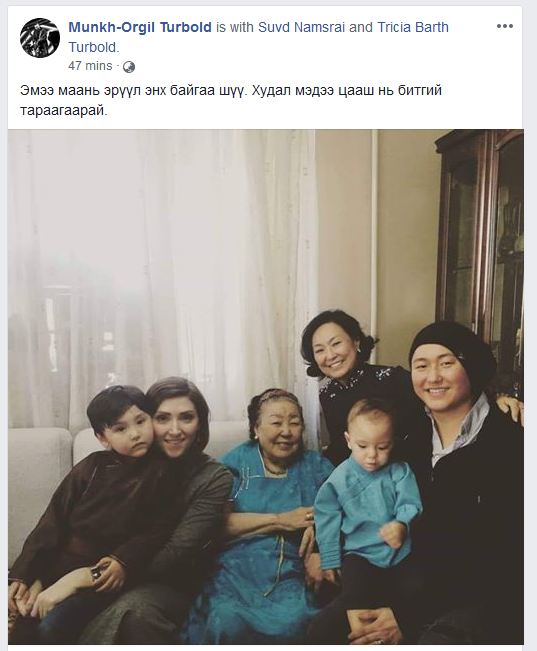Viewport: 537px width, 651px height.
Task: Open the tagged Tricia Barth profile link
Action: (x=413, y=27)
